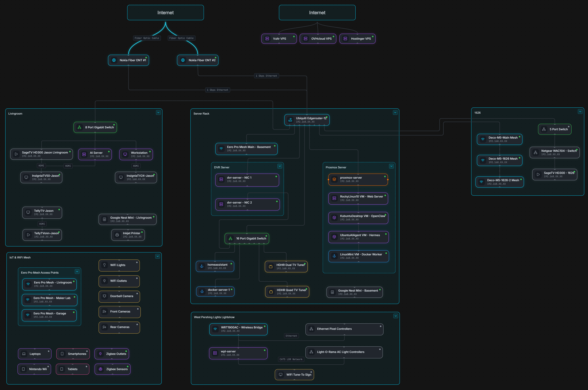This screenshot has height=390, width=588.
Task: Click the globe icon on Nokia Fiber ONT #1
Action: tap(114, 60)
